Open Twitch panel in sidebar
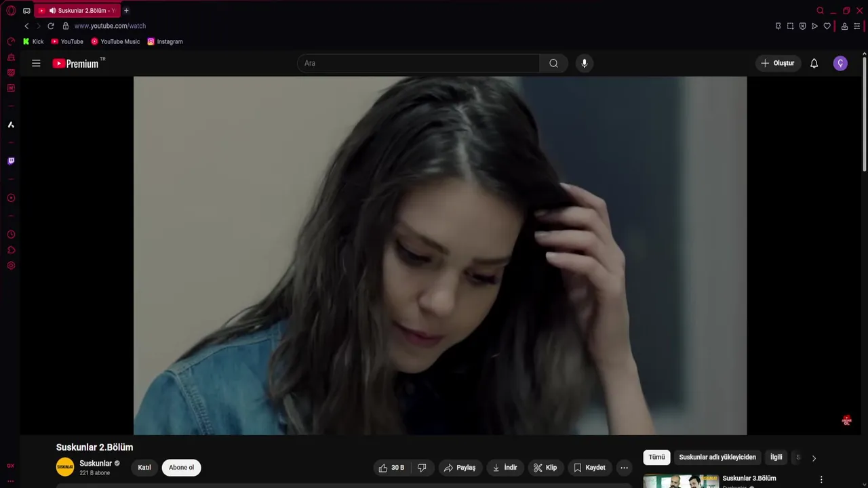Screen dimensions: 868x488 pyautogui.click(x=11, y=161)
